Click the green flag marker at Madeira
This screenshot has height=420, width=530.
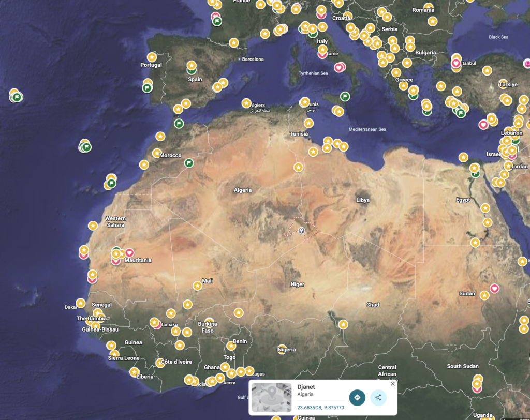pyautogui.click(x=86, y=147)
